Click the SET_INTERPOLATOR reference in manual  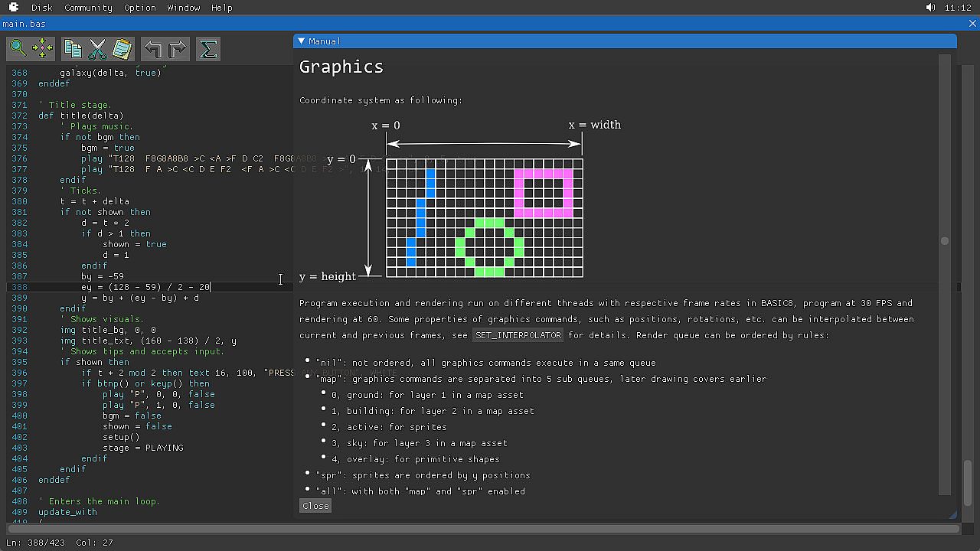(x=518, y=335)
